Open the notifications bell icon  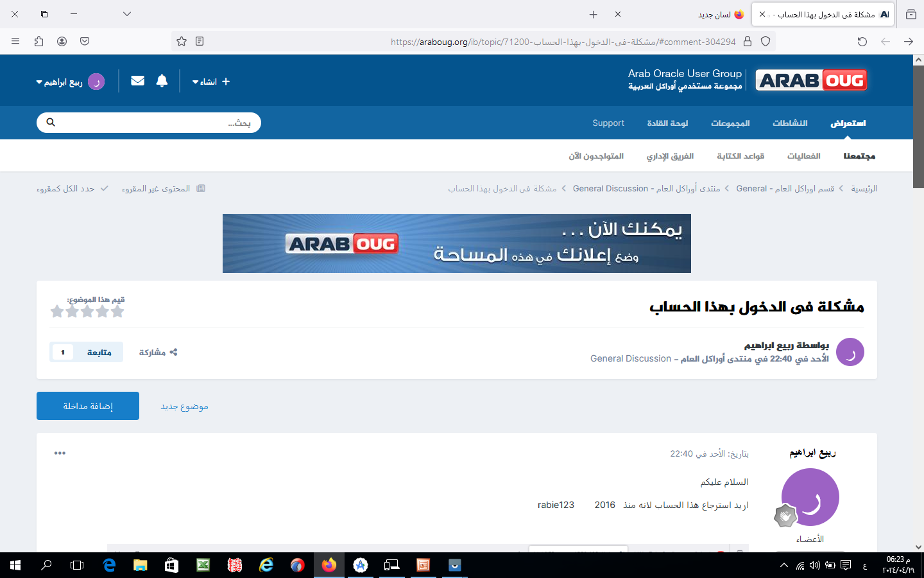tap(162, 81)
